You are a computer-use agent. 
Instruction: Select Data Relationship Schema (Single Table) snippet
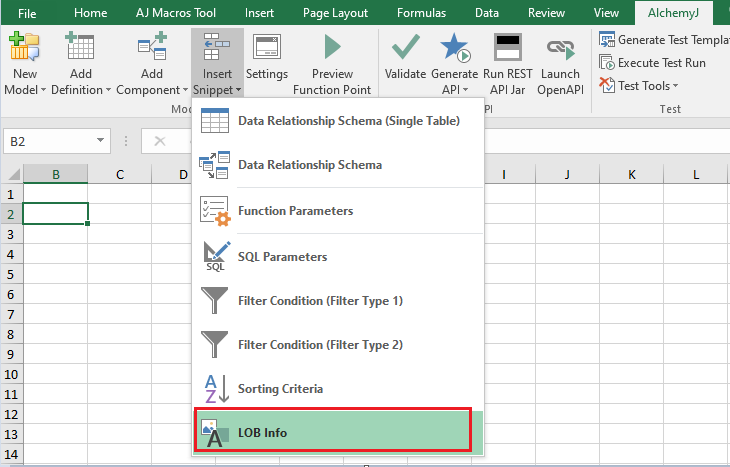[338, 121]
